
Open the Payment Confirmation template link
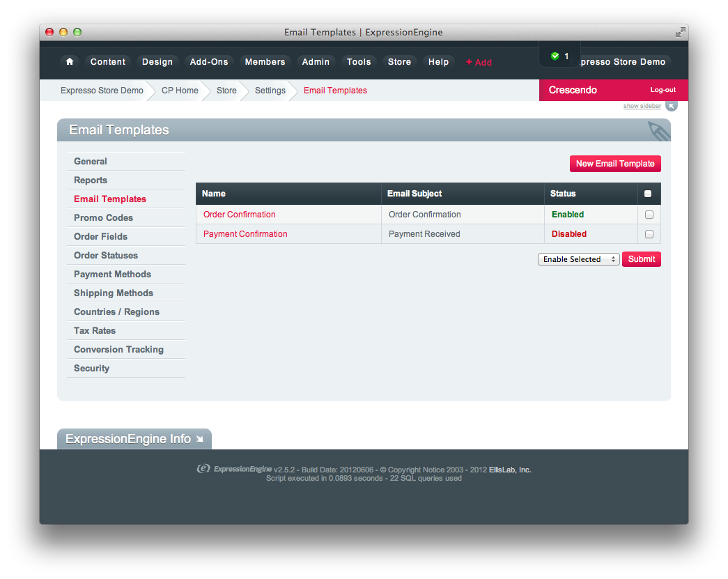coord(245,234)
